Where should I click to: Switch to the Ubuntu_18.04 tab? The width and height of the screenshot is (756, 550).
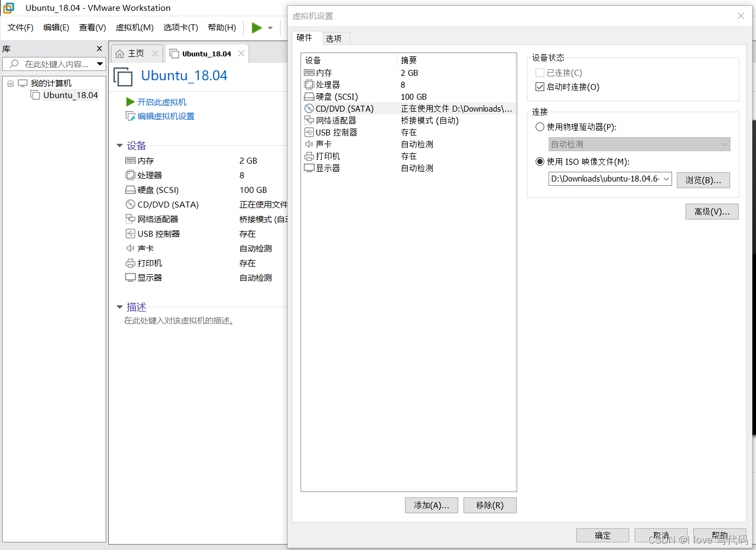[206, 54]
